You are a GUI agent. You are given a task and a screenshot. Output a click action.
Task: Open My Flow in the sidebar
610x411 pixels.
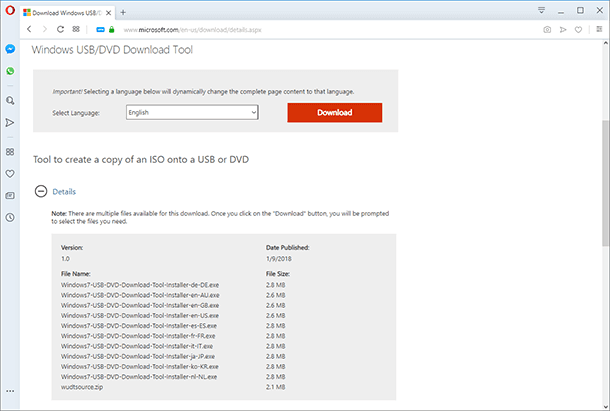(10, 123)
